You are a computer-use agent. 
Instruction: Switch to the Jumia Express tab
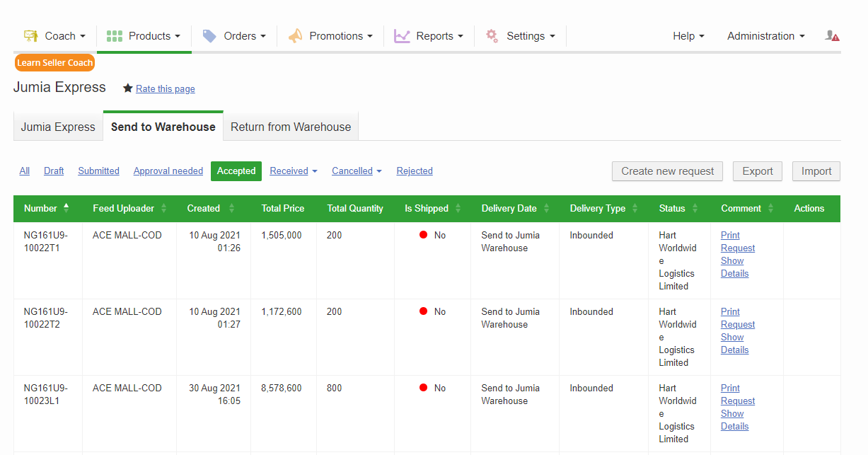(x=58, y=127)
